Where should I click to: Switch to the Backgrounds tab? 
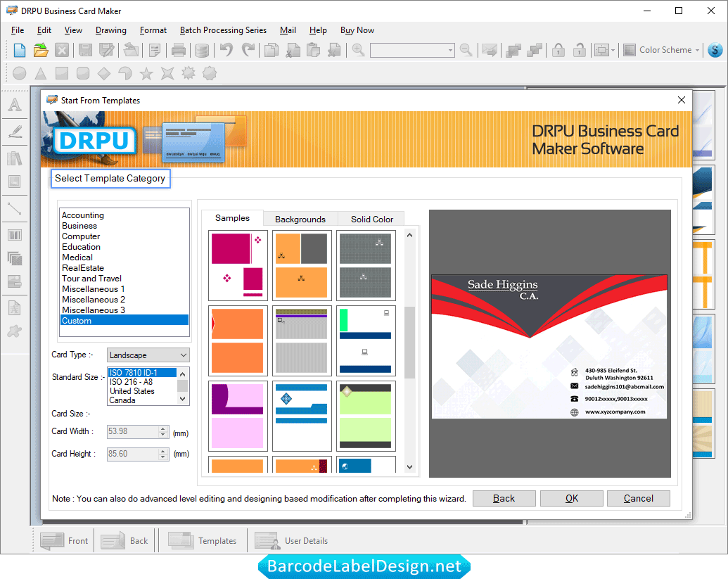tap(300, 219)
